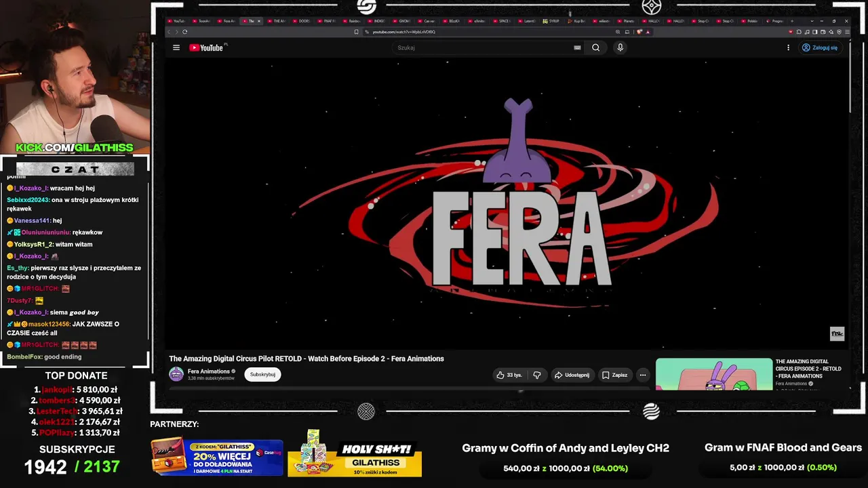This screenshot has height=488, width=868.
Task: Open Fera Animations channel avatar
Action: click(x=176, y=374)
